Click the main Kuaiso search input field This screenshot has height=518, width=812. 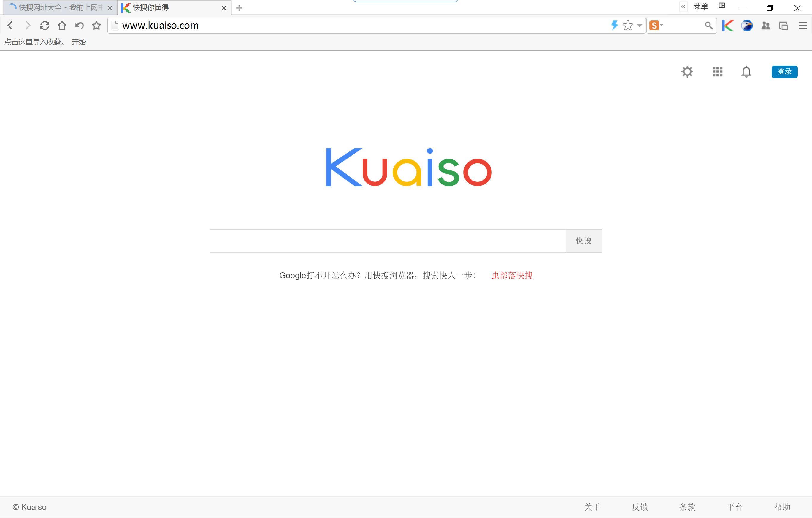pos(387,241)
